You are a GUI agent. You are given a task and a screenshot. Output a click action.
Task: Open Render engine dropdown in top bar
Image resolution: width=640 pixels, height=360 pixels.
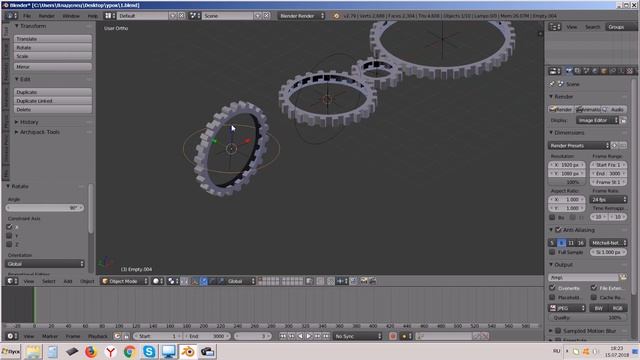tap(302, 16)
